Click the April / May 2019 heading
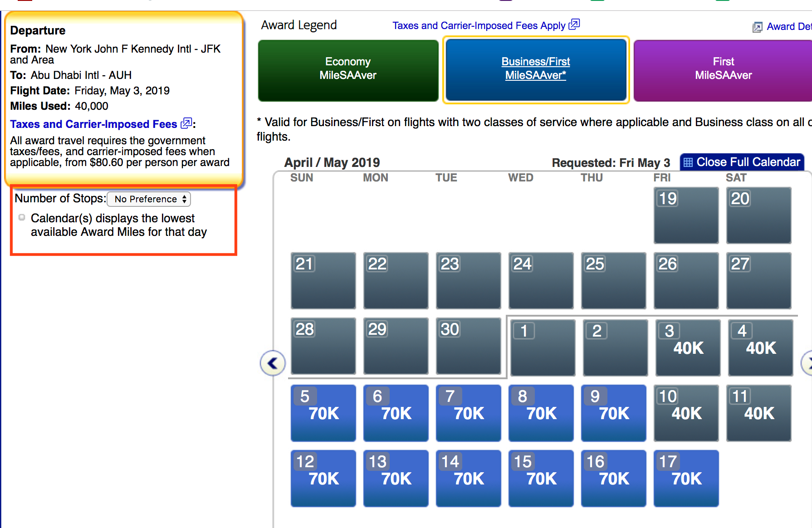The width and height of the screenshot is (812, 528). click(x=332, y=162)
